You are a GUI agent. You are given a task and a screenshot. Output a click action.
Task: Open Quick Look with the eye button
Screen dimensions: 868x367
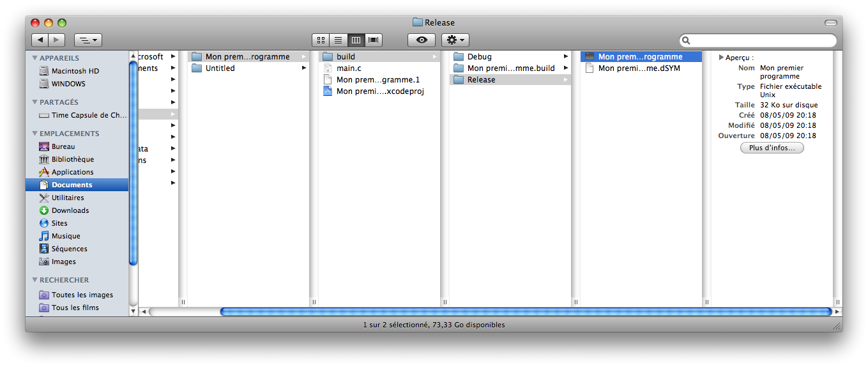point(422,40)
